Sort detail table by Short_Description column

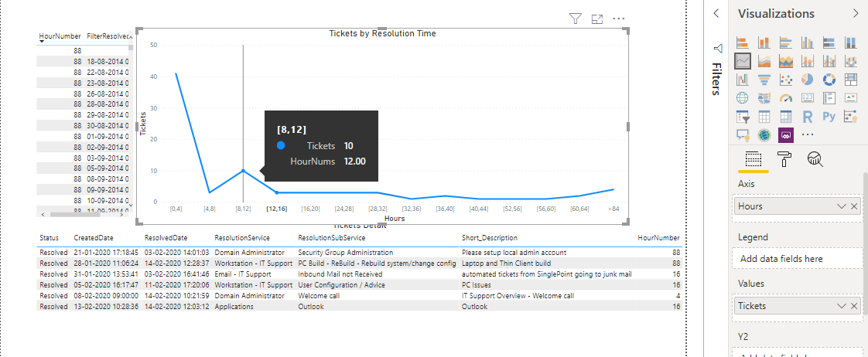point(490,238)
